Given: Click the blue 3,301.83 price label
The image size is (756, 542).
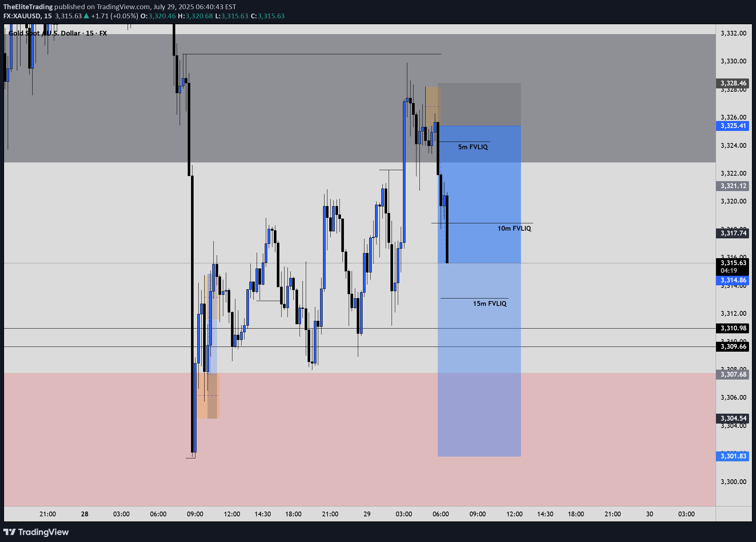Looking at the screenshot, I should tap(733, 456).
